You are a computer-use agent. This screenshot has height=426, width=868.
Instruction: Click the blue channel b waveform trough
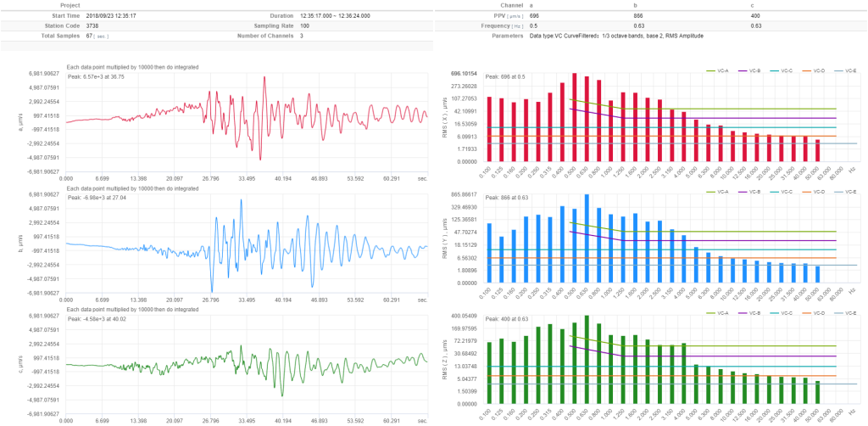pyautogui.click(x=211, y=289)
